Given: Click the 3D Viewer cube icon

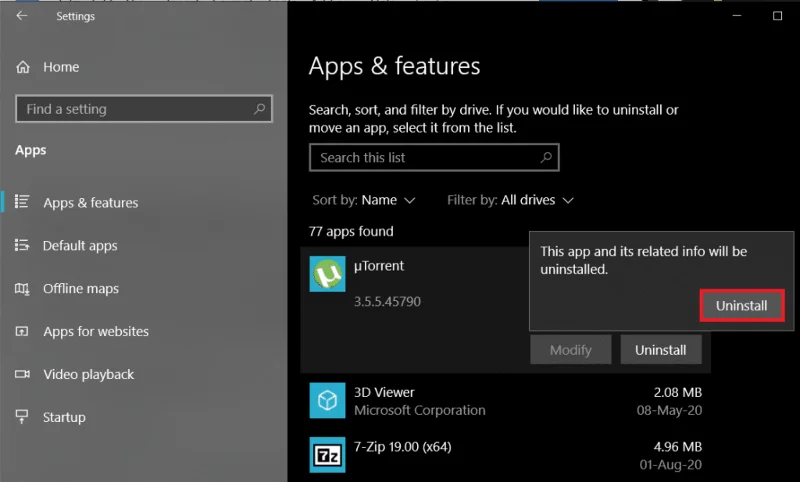Looking at the screenshot, I should coord(327,400).
